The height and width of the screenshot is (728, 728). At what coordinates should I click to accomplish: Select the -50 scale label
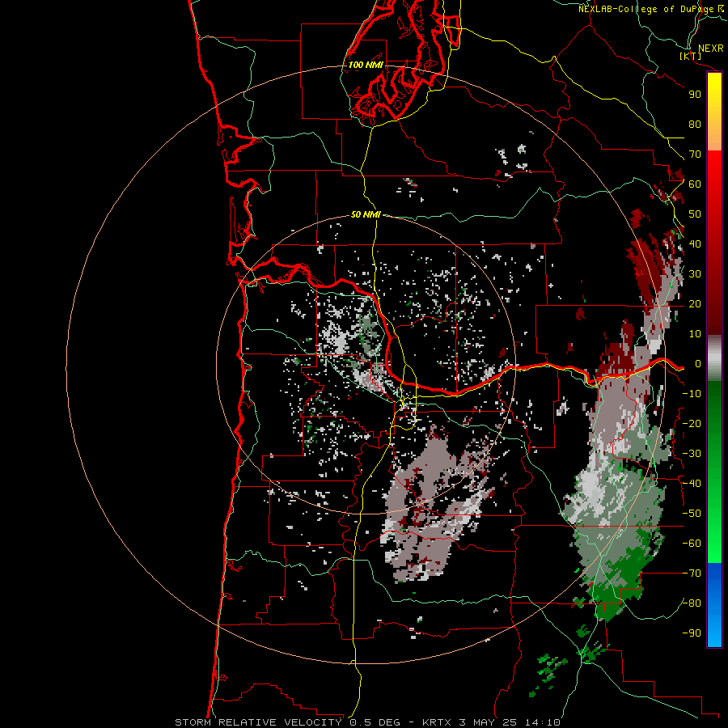692,514
